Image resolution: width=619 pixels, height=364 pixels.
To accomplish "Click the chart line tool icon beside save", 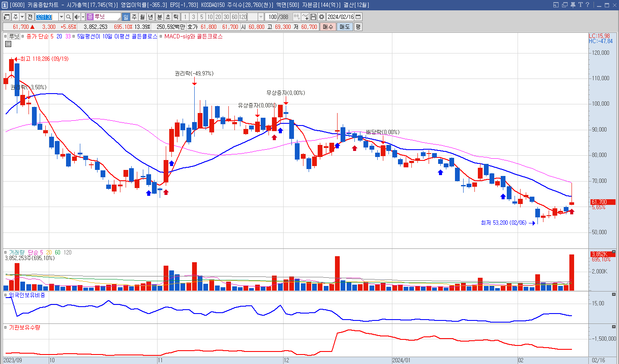I will pyautogui.click(x=305, y=17).
